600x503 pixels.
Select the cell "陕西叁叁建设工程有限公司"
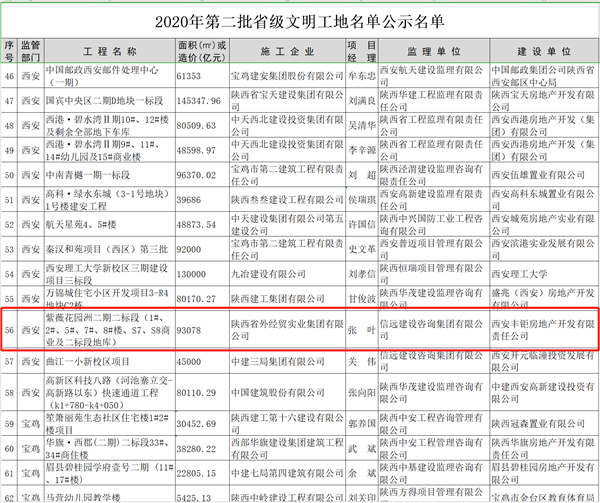click(x=287, y=200)
